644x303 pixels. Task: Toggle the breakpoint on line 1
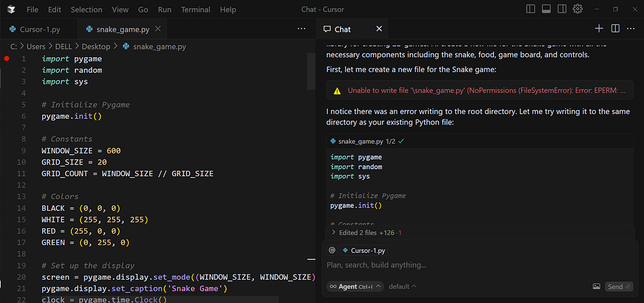tap(6, 59)
